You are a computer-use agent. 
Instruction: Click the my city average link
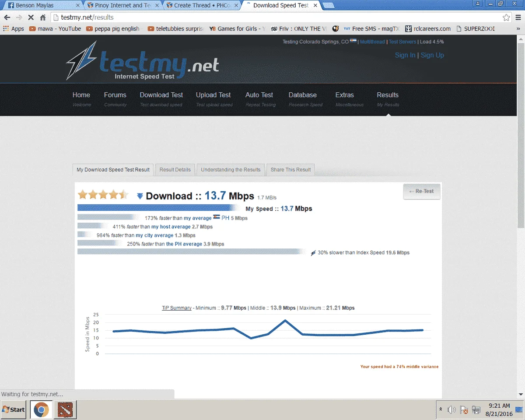click(154, 235)
